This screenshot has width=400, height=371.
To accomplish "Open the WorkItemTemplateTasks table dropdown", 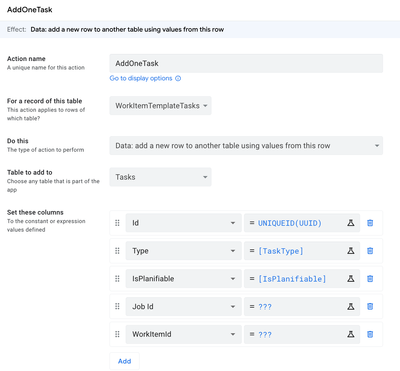I will (x=160, y=106).
